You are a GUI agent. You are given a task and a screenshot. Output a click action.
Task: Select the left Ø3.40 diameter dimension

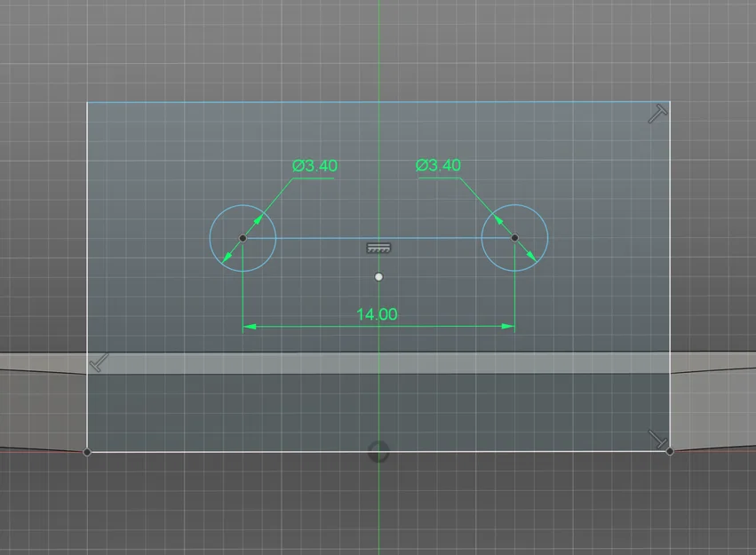[x=314, y=166]
